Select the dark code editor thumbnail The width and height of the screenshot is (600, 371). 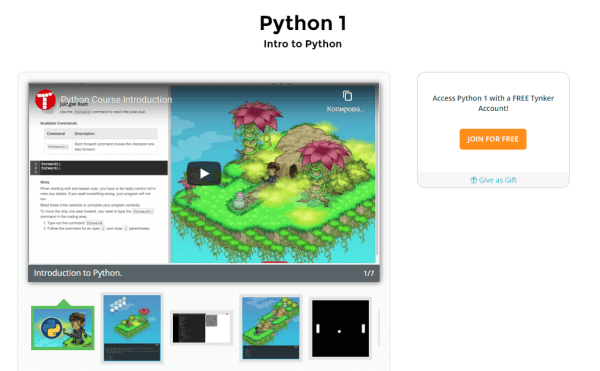[x=201, y=328]
